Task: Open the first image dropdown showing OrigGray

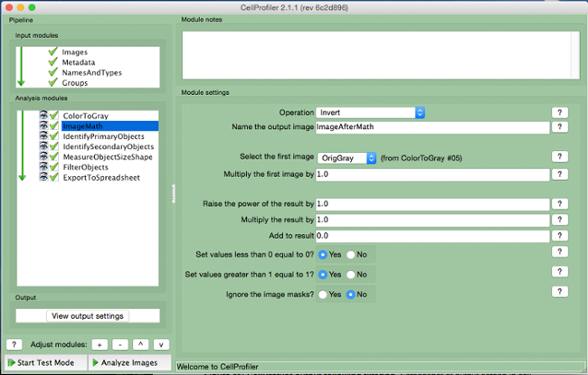Action: pyautogui.click(x=346, y=158)
